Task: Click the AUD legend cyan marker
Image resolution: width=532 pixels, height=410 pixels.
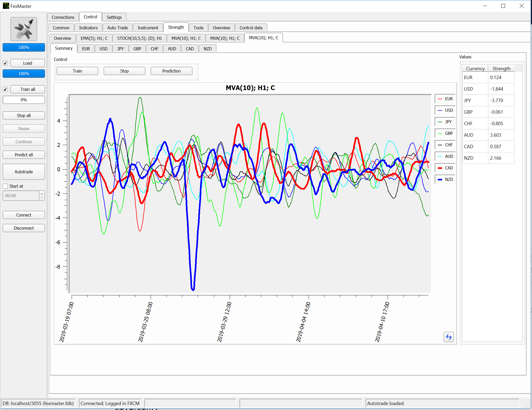Action: (x=440, y=156)
